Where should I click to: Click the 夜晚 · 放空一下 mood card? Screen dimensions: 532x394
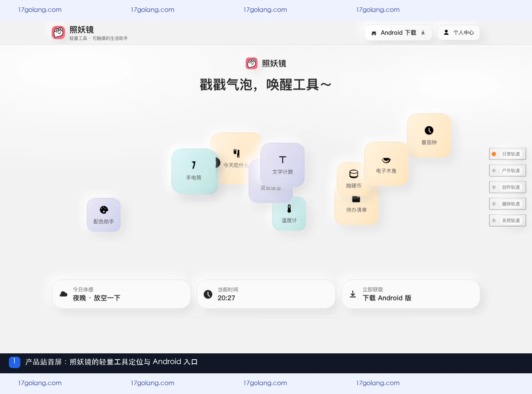click(121, 294)
